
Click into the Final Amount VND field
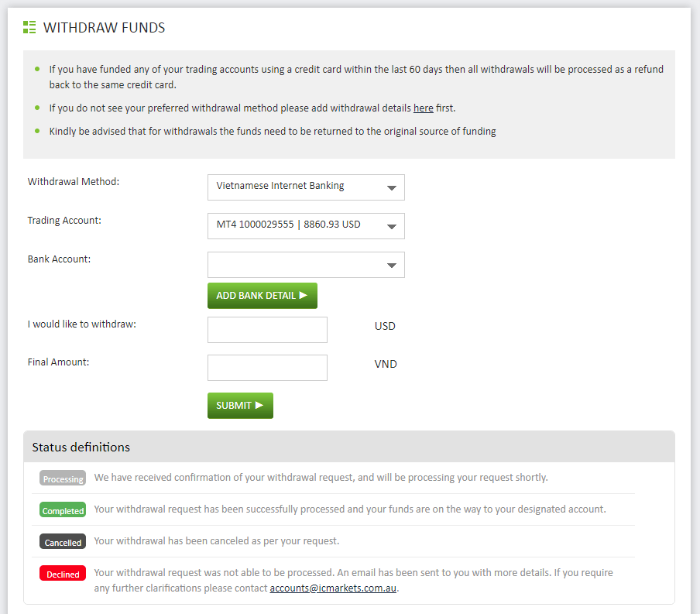[x=267, y=368]
